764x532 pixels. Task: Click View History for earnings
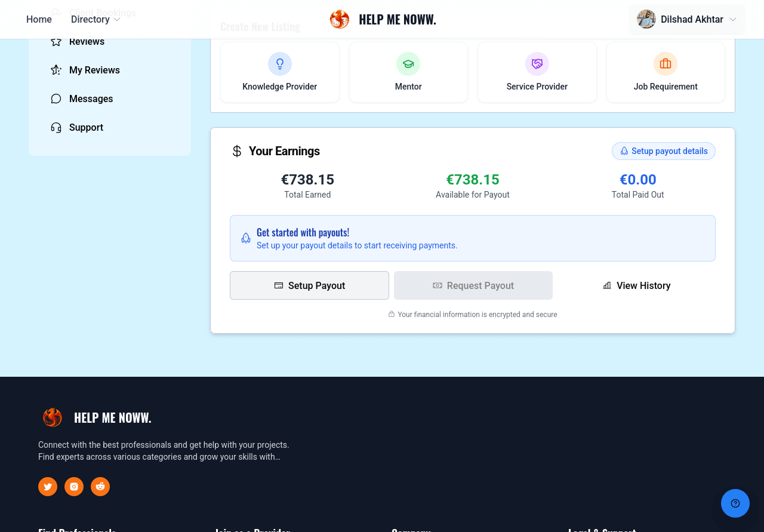click(636, 285)
